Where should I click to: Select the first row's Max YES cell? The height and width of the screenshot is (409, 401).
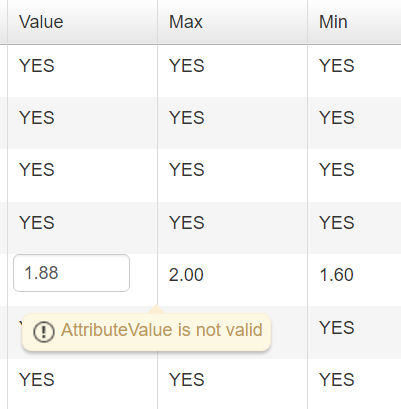pos(232,71)
